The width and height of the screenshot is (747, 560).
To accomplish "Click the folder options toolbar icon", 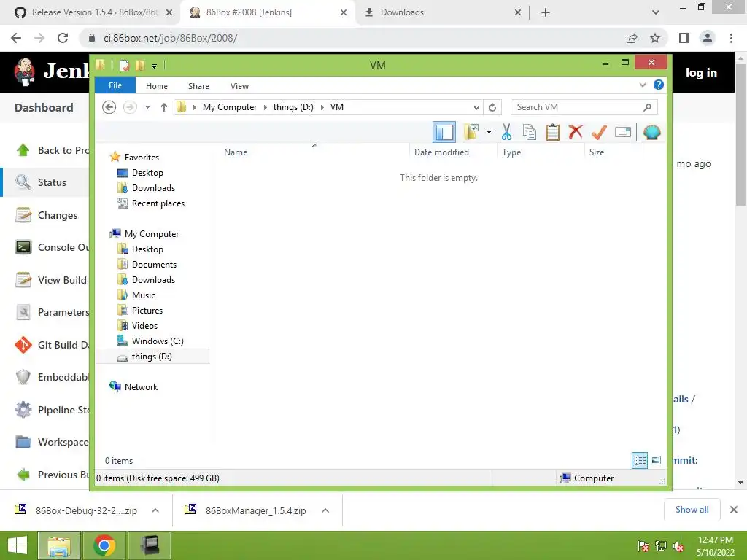I will click(471, 132).
